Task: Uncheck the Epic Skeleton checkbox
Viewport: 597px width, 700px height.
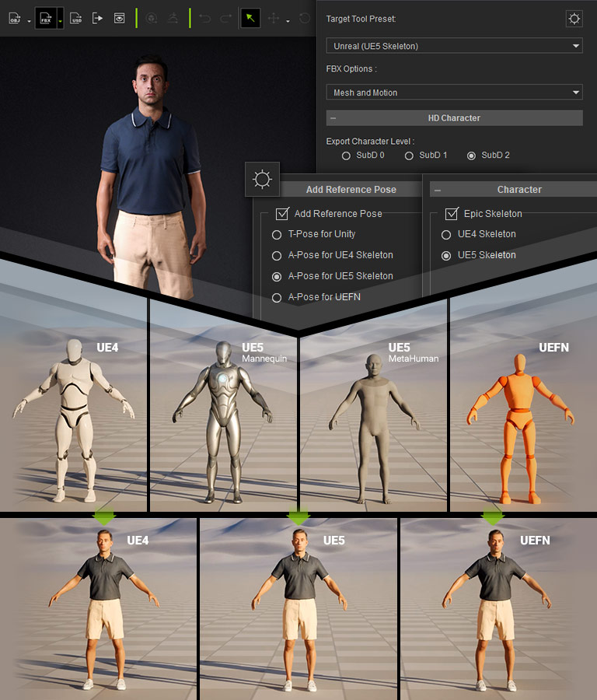Action: pos(451,214)
